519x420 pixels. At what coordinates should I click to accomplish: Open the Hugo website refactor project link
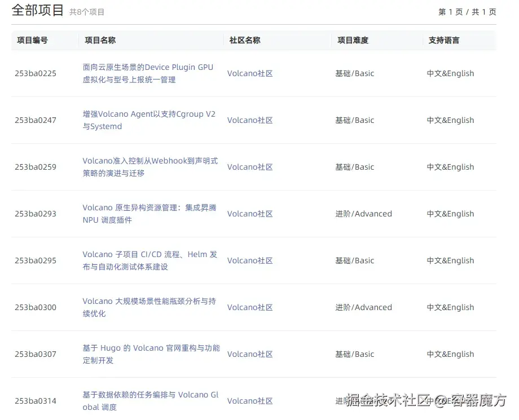tap(151, 354)
